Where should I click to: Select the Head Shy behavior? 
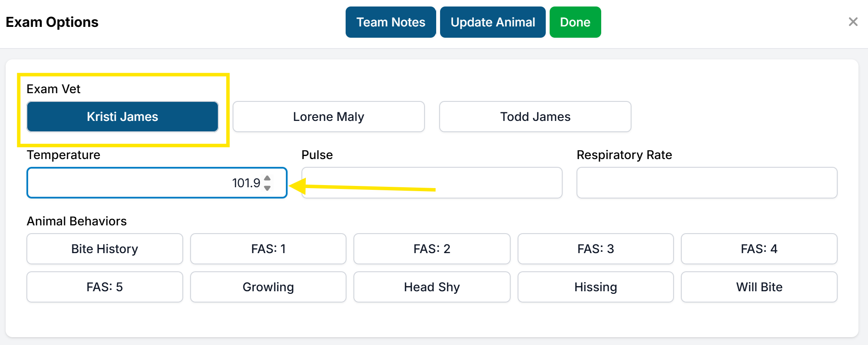tap(432, 287)
